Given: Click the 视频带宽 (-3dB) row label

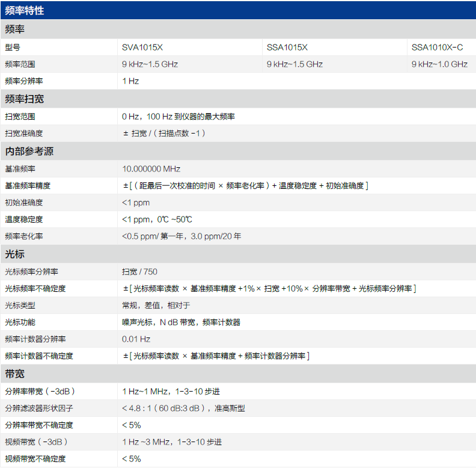Looking at the screenshot, I should (36, 442).
